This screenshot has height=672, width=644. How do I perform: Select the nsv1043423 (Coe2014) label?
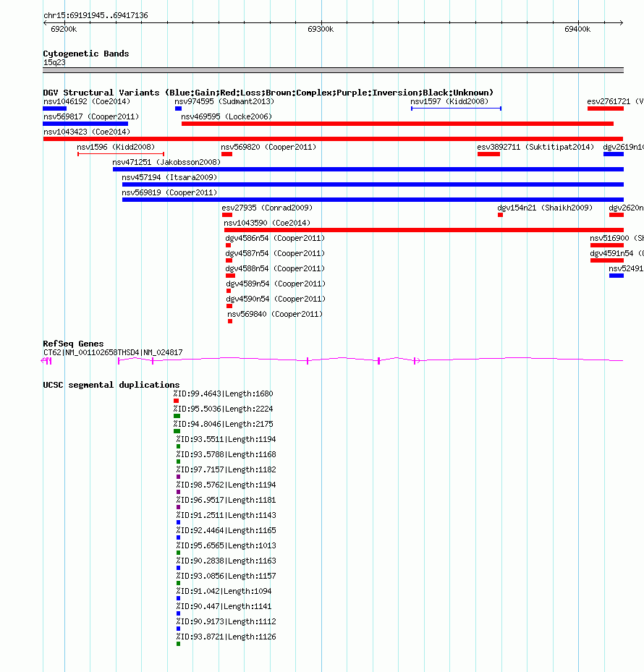(87, 132)
